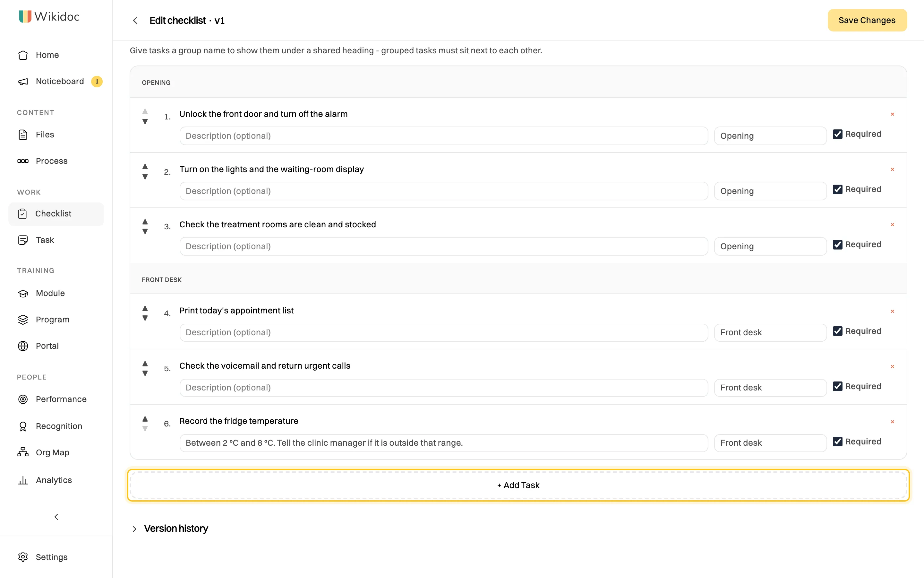
Task: Delete the 'Check the voicemail' task
Action: (x=892, y=367)
